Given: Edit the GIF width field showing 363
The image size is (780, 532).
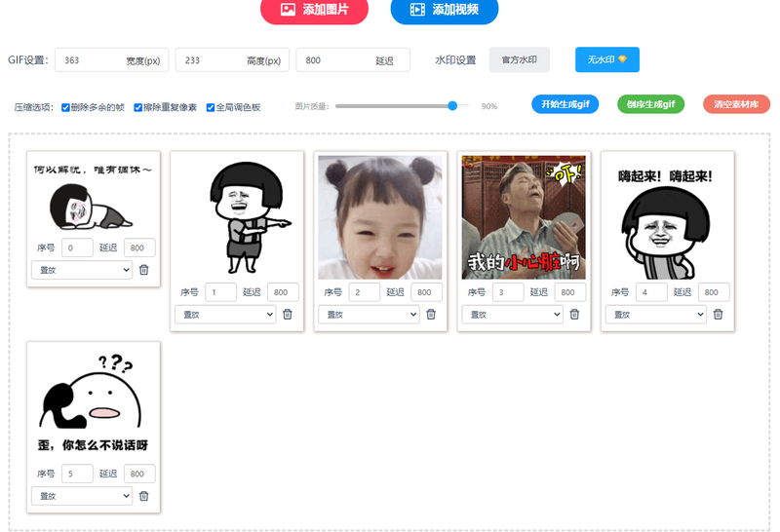Looking at the screenshot, I should point(111,60).
